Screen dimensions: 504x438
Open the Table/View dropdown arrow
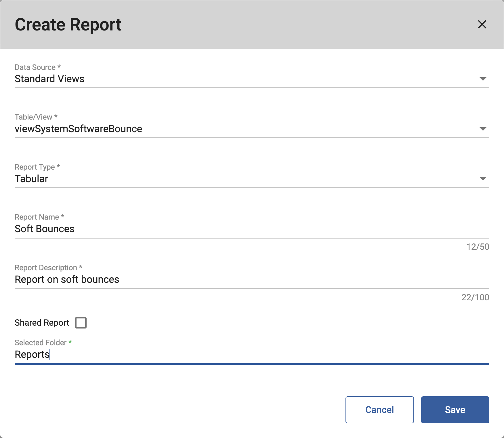point(483,129)
